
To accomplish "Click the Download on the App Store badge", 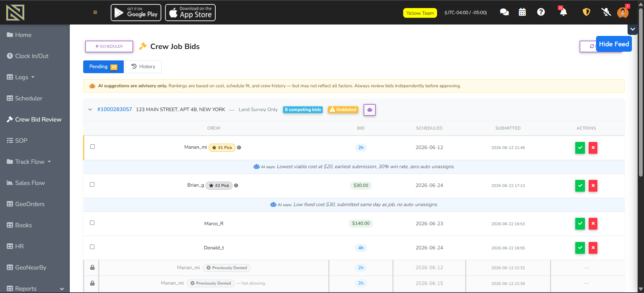I will click(x=190, y=12).
